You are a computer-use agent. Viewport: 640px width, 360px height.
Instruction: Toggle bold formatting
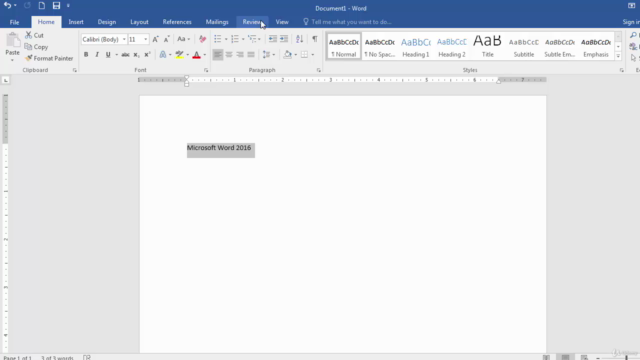(x=86, y=54)
